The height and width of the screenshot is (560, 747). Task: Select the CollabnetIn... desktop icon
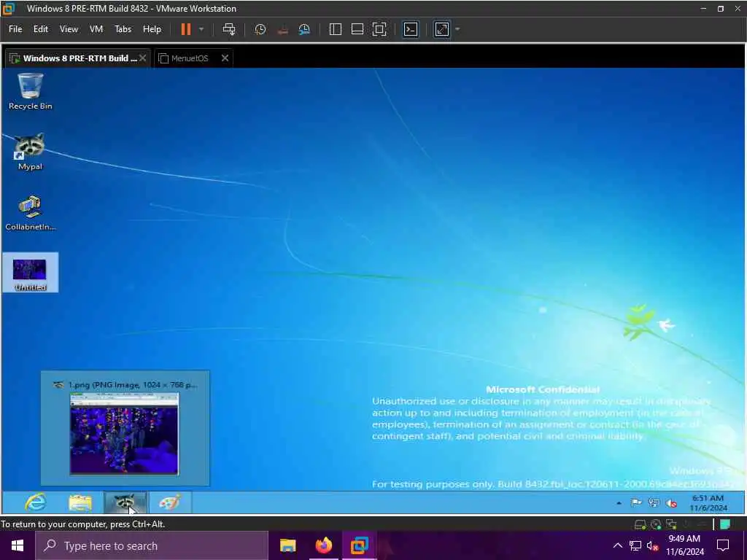coord(31,212)
